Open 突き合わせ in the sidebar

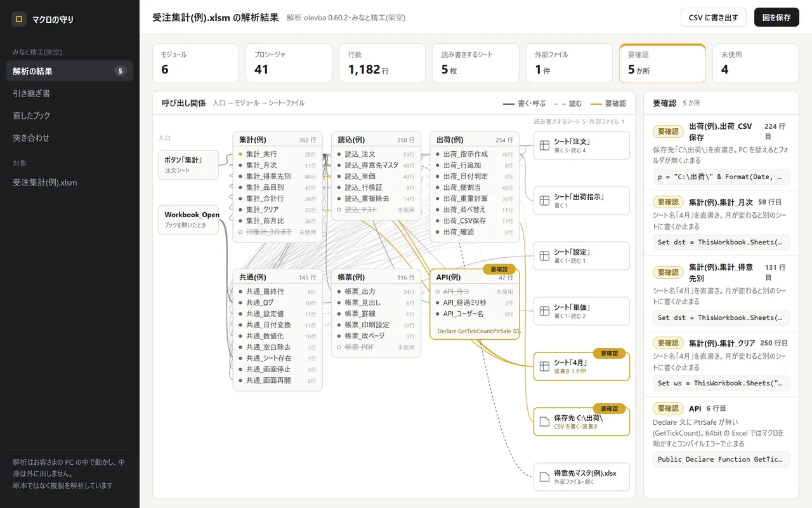(70, 138)
